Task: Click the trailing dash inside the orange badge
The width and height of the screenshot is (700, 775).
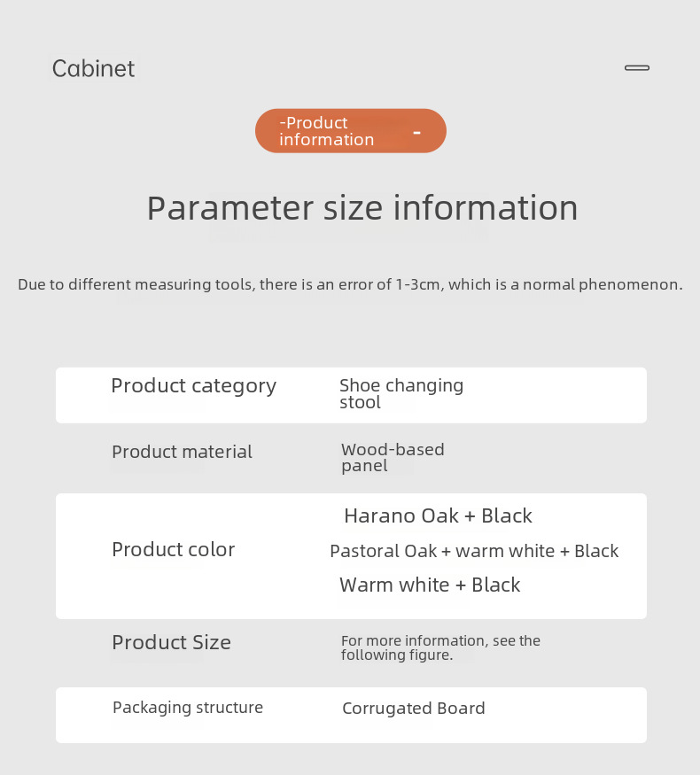Action: (x=416, y=132)
